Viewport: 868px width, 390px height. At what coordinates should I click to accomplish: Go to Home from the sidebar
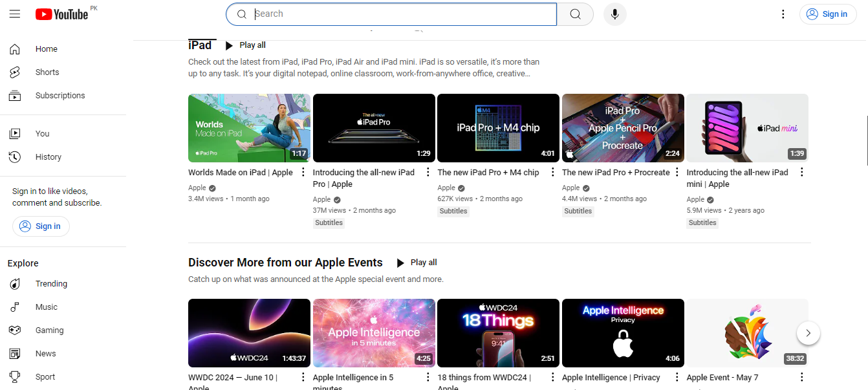pos(46,49)
